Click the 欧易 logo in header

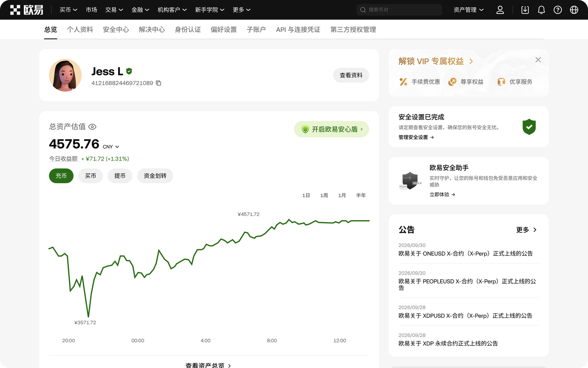tap(27, 10)
